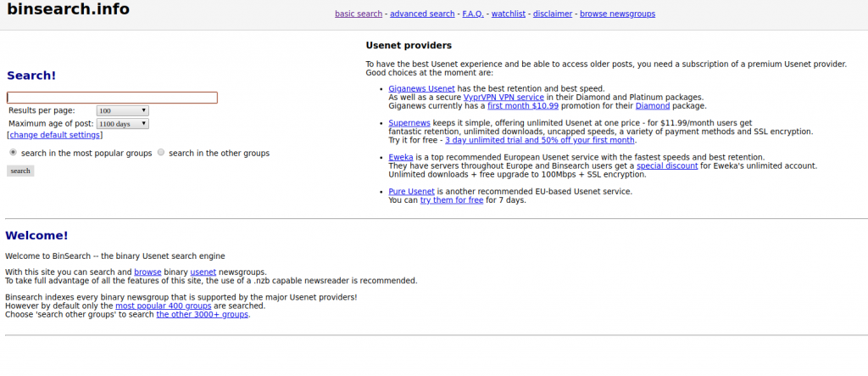Open the Results per page dropdown
The width and height of the screenshot is (868, 376).
pos(123,110)
